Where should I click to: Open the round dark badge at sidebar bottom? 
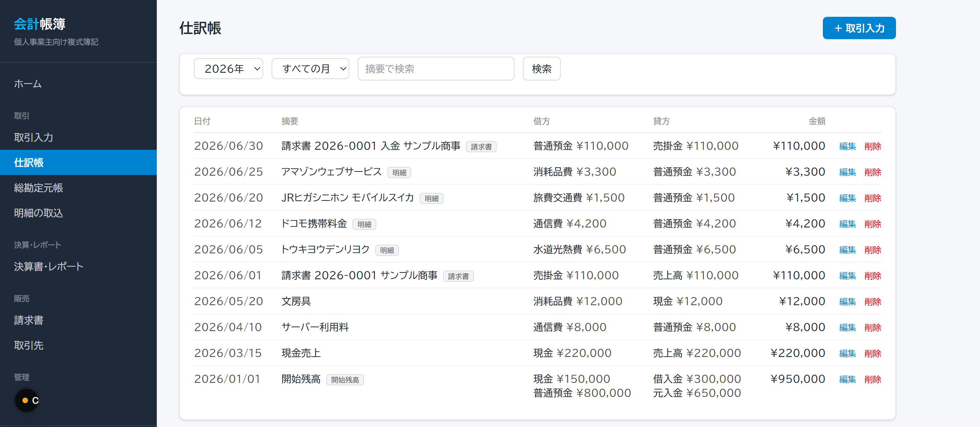pos(27,400)
